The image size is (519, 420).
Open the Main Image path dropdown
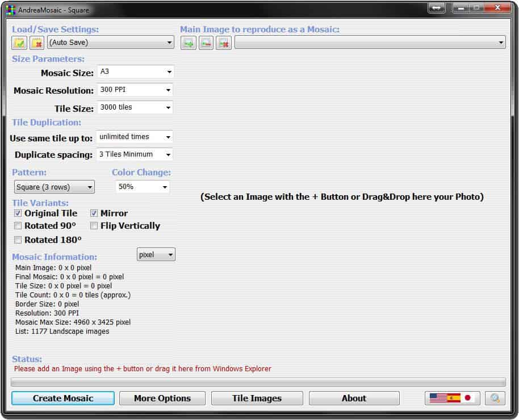[x=370, y=43]
